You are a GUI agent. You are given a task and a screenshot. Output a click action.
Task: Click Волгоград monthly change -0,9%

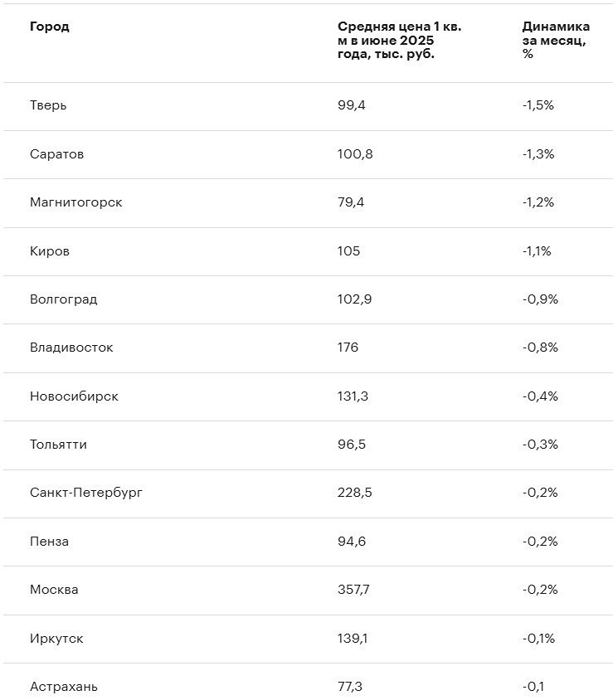(x=540, y=299)
